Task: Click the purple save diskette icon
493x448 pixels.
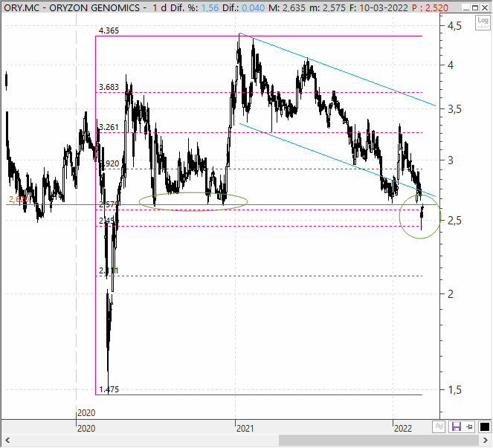Action: coord(457,427)
